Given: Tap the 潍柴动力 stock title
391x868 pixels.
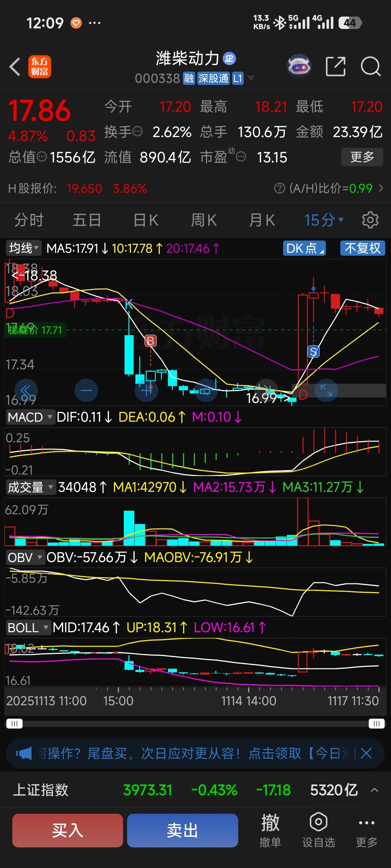Looking at the screenshot, I should [x=188, y=58].
